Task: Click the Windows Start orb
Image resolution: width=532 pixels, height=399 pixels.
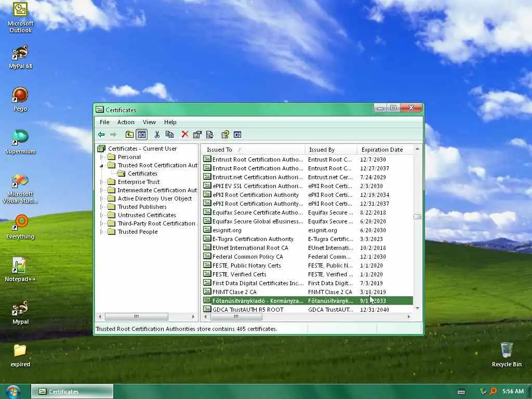Action: click(13, 392)
